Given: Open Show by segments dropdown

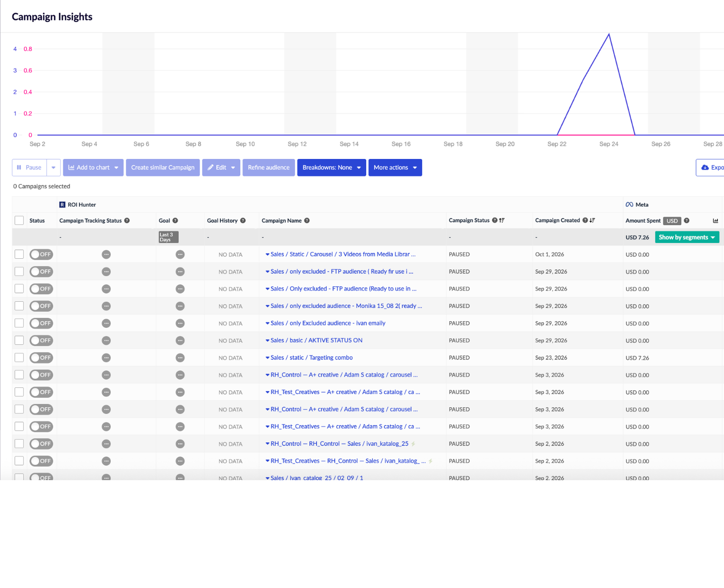Looking at the screenshot, I should pos(687,237).
